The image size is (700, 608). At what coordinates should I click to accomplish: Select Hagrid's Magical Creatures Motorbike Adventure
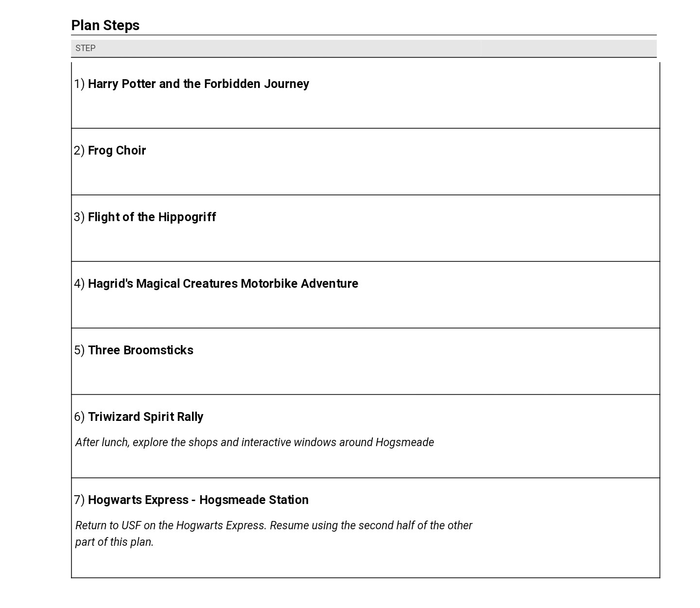click(223, 284)
